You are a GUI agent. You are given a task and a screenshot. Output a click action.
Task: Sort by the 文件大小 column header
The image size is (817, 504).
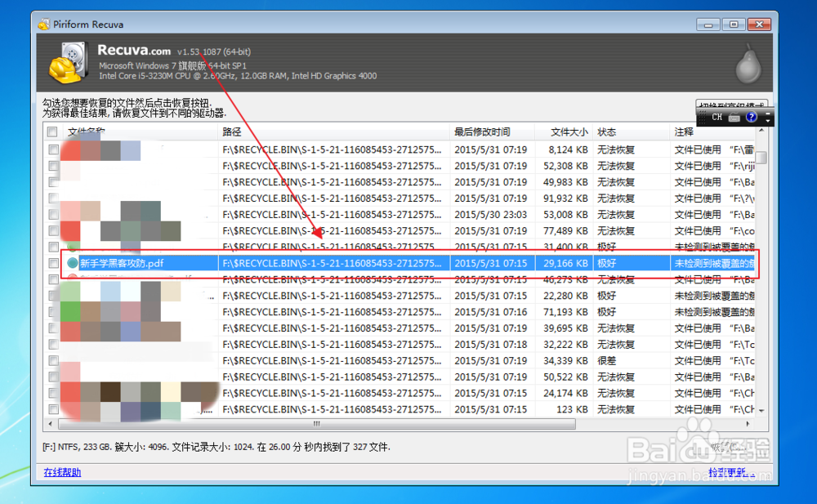point(565,132)
